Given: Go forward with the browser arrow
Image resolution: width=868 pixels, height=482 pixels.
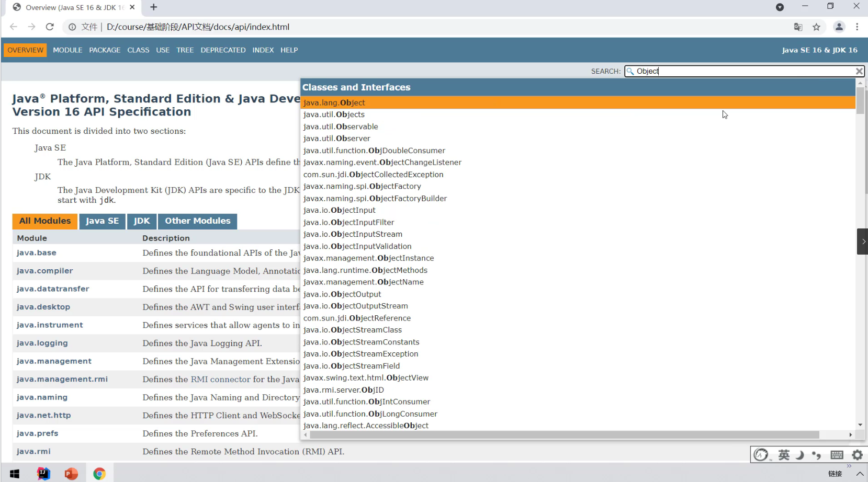Looking at the screenshot, I should (31, 27).
